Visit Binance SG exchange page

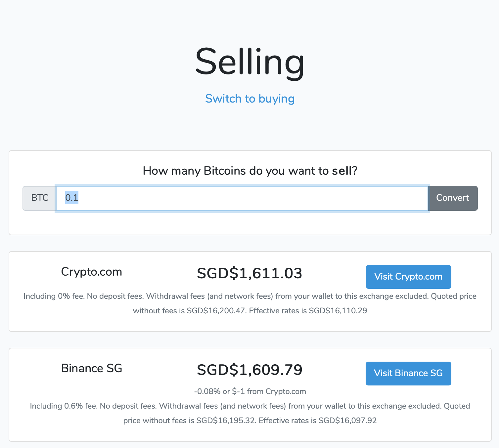point(408,373)
